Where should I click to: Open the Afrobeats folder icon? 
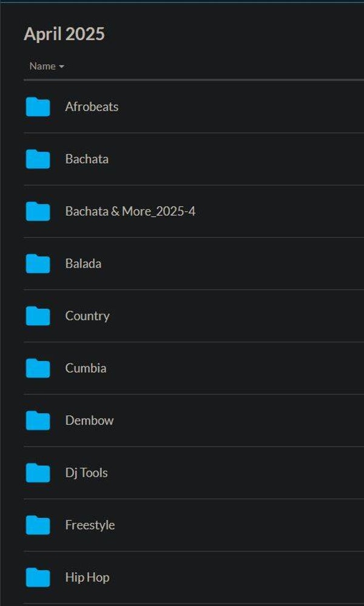(x=38, y=107)
